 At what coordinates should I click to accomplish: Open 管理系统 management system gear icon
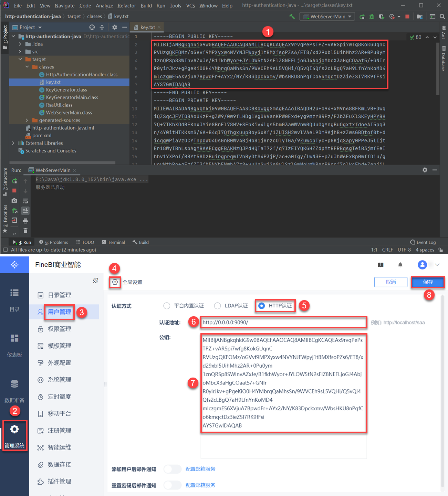14,429
